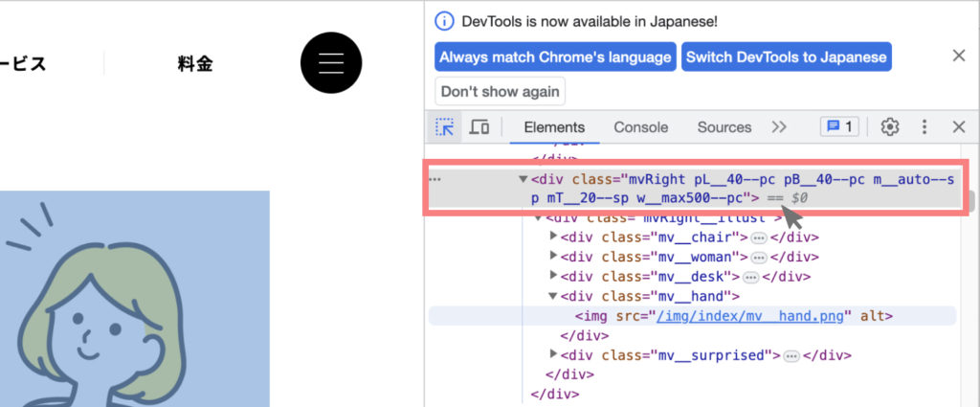This screenshot has width=980, height=407.
Task: Open the black hamburger menu button
Action: pos(331,63)
